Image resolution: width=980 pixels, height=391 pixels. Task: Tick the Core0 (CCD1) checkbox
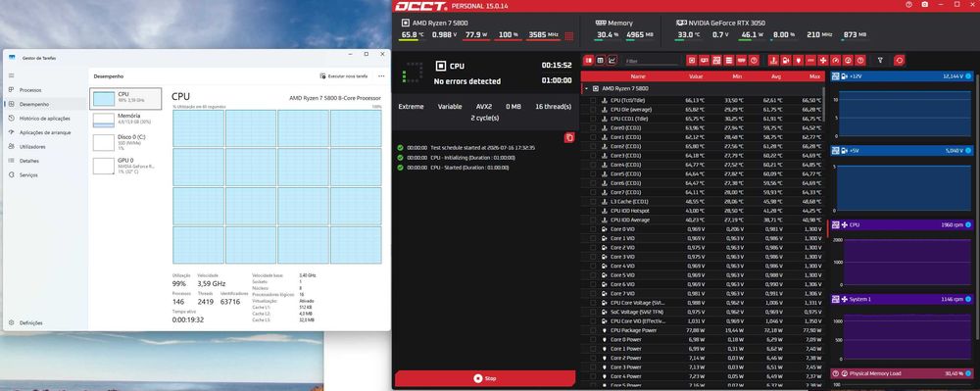[x=593, y=127]
